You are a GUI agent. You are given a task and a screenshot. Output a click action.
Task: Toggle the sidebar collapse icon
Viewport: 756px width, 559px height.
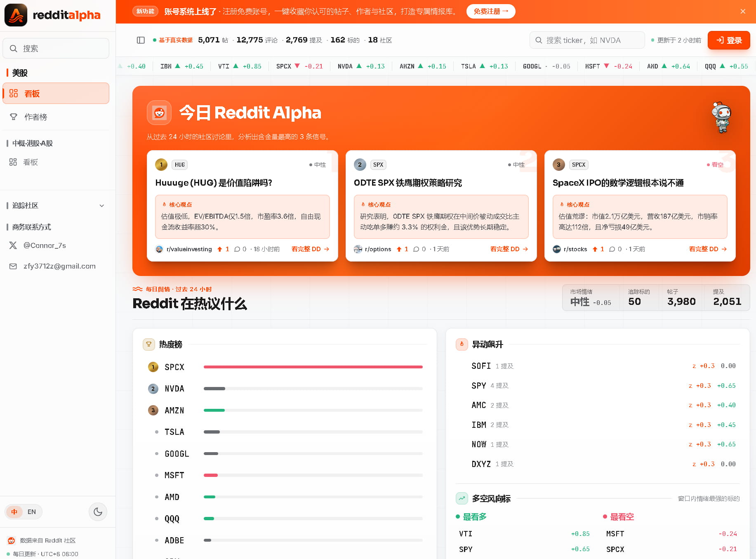click(x=141, y=40)
